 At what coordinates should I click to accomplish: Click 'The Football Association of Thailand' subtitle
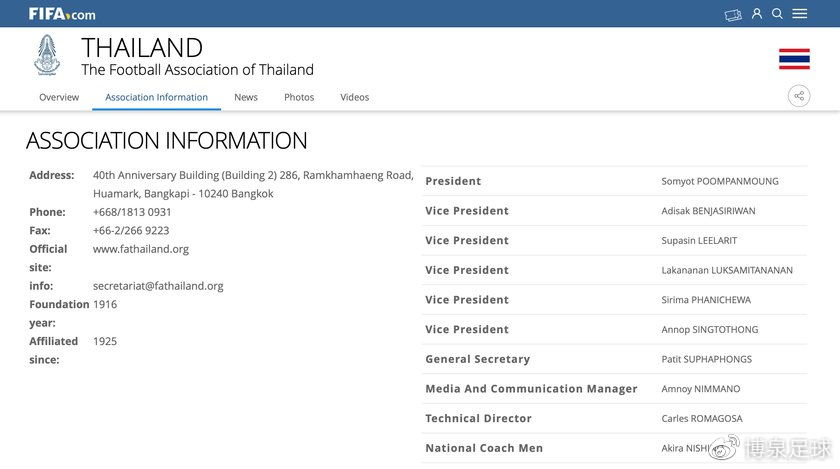point(198,70)
